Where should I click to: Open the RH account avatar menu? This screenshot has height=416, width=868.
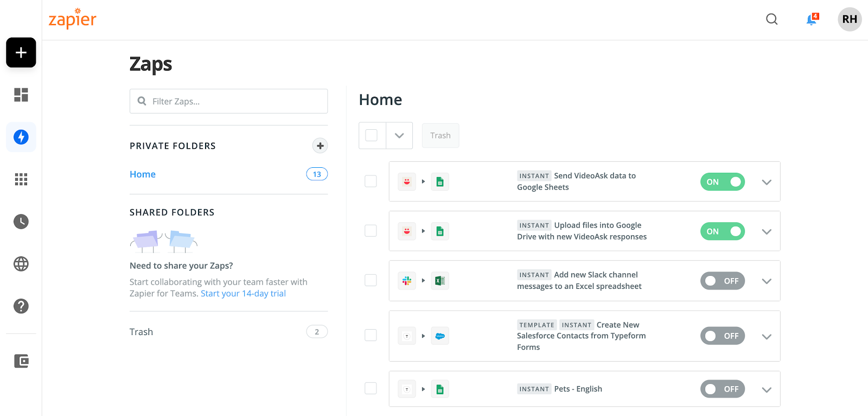pos(850,20)
